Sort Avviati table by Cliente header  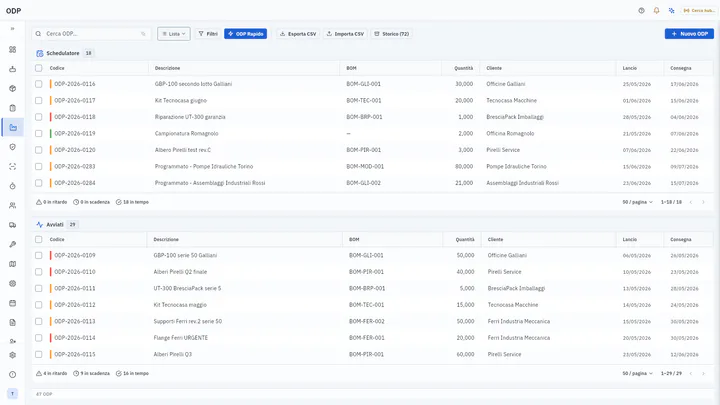click(495, 239)
